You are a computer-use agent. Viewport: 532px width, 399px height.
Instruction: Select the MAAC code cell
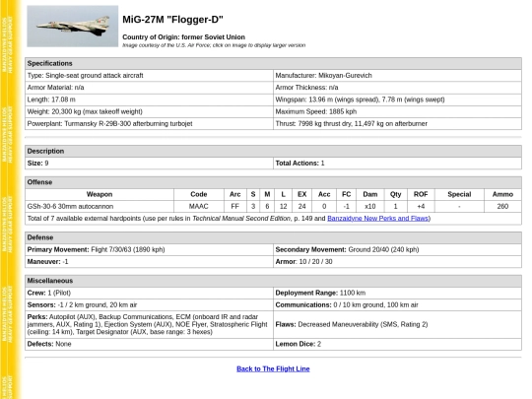199,206
